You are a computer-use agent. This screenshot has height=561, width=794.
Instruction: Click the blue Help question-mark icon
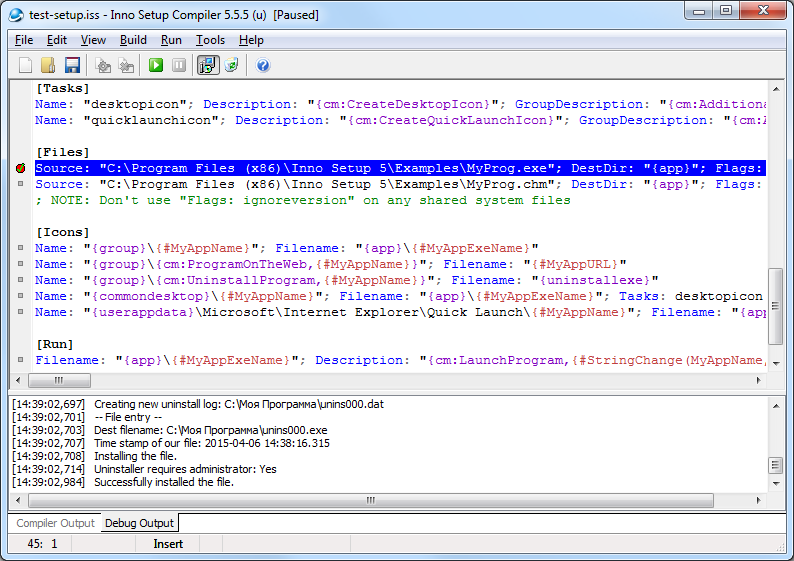(x=263, y=65)
